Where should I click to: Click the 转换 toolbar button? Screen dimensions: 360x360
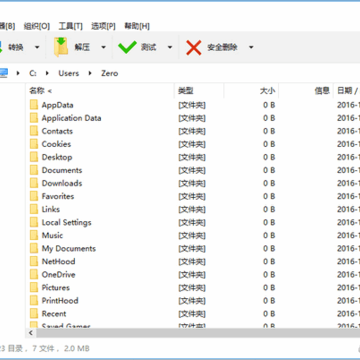(15, 47)
